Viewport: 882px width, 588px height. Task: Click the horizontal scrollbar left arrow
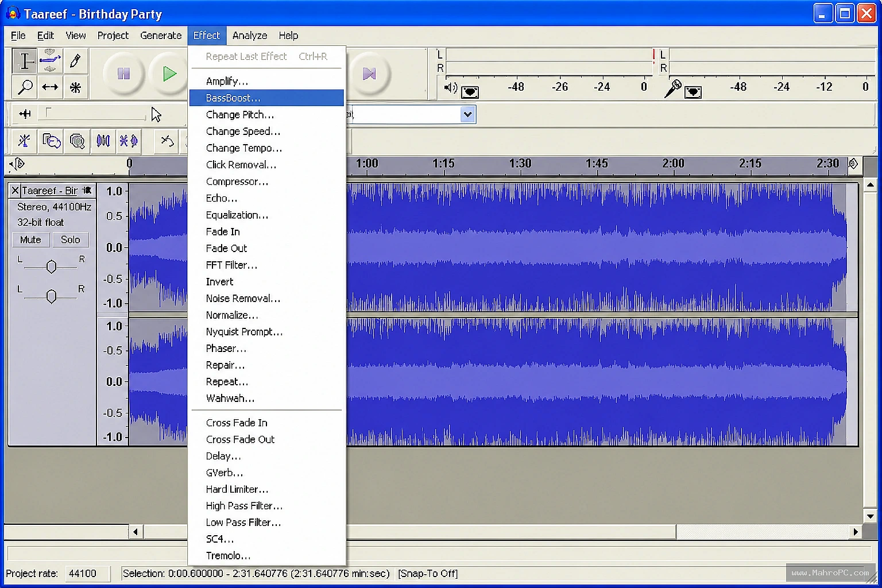pos(136,532)
